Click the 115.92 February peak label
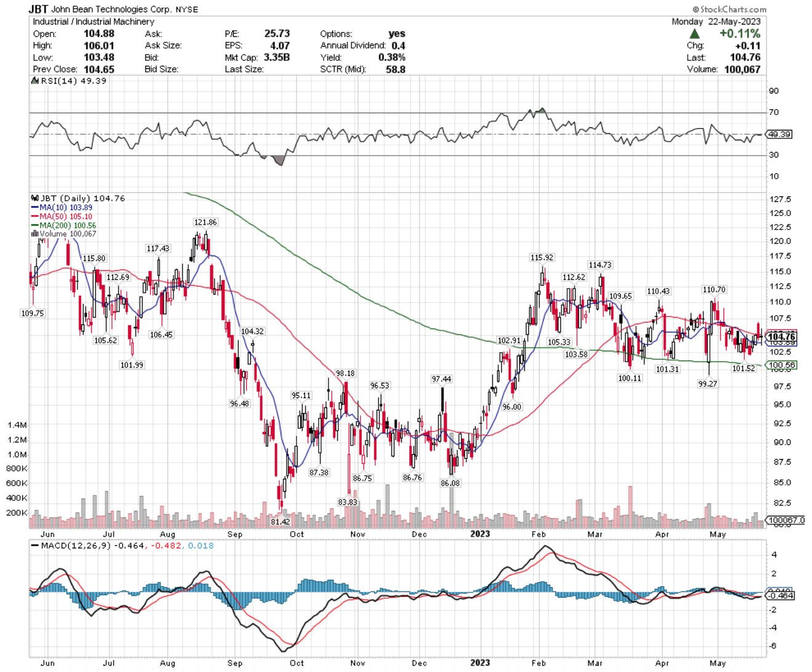Viewport: 812px width, 672px height. [x=542, y=257]
